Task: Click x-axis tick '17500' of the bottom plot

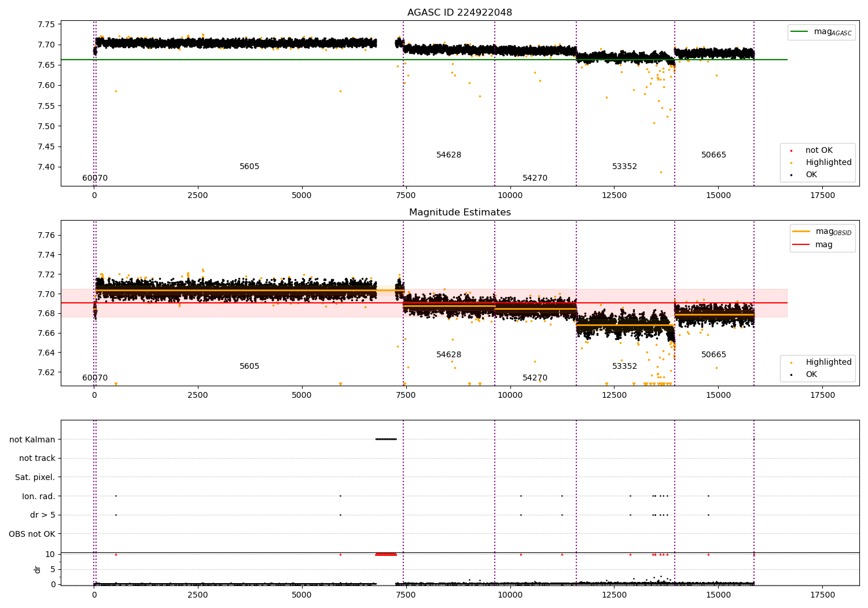Action: pyautogui.click(x=822, y=595)
